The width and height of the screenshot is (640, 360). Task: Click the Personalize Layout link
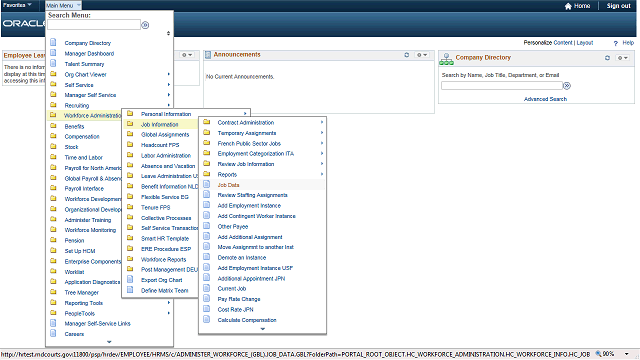(584, 42)
